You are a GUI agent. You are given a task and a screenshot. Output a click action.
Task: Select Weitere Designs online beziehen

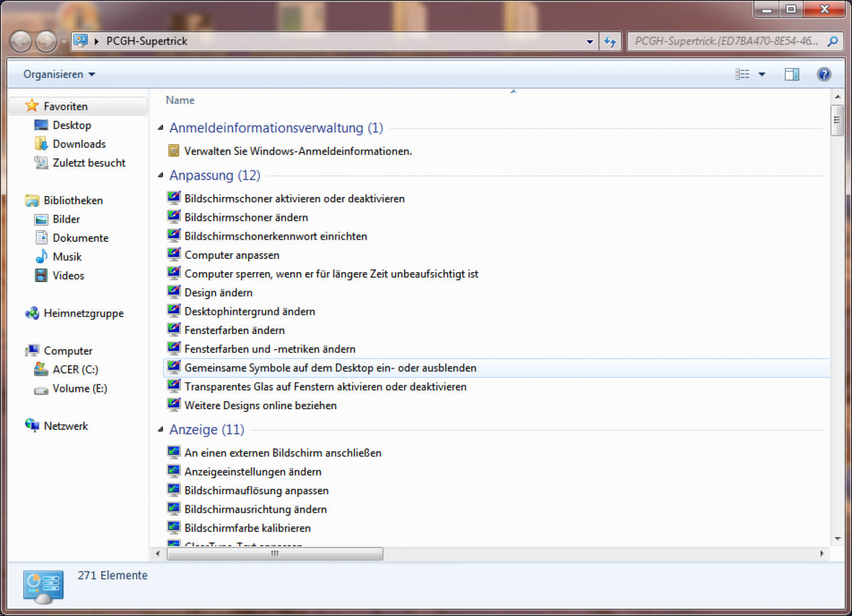[260, 405]
